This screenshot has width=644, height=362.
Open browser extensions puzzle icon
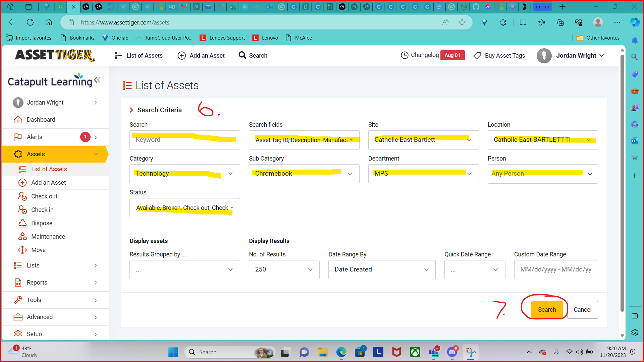click(503, 22)
